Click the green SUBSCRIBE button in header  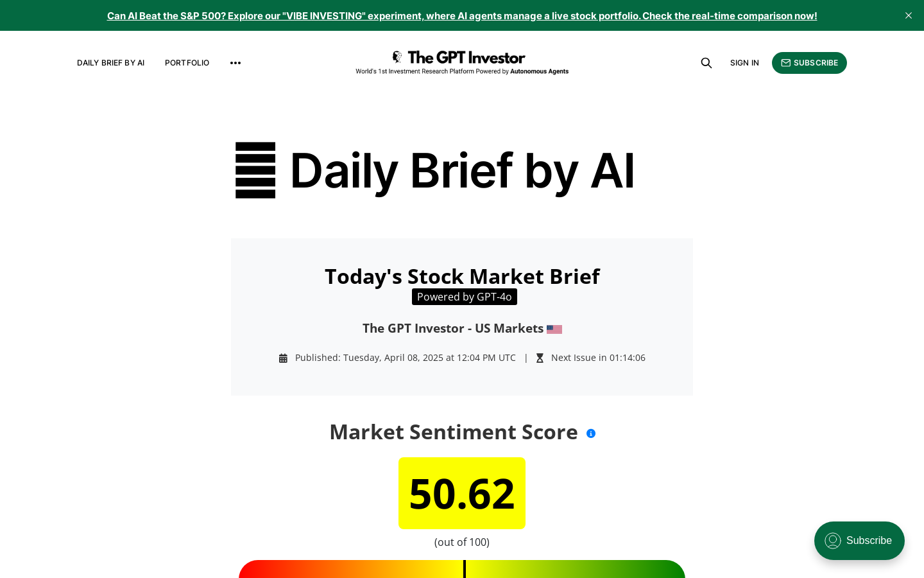pos(809,63)
